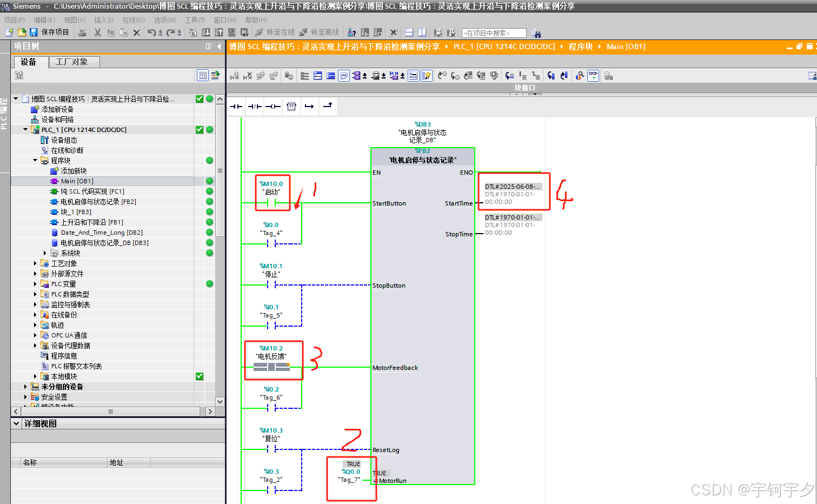The image size is (817, 504).
Task: Collapse the project root tree node
Action: point(16,99)
